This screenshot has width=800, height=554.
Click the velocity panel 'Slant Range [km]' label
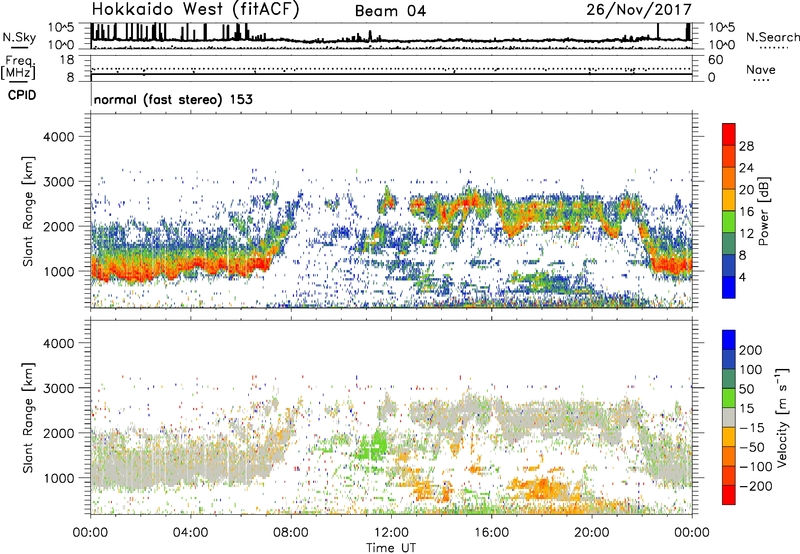click(28, 417)
